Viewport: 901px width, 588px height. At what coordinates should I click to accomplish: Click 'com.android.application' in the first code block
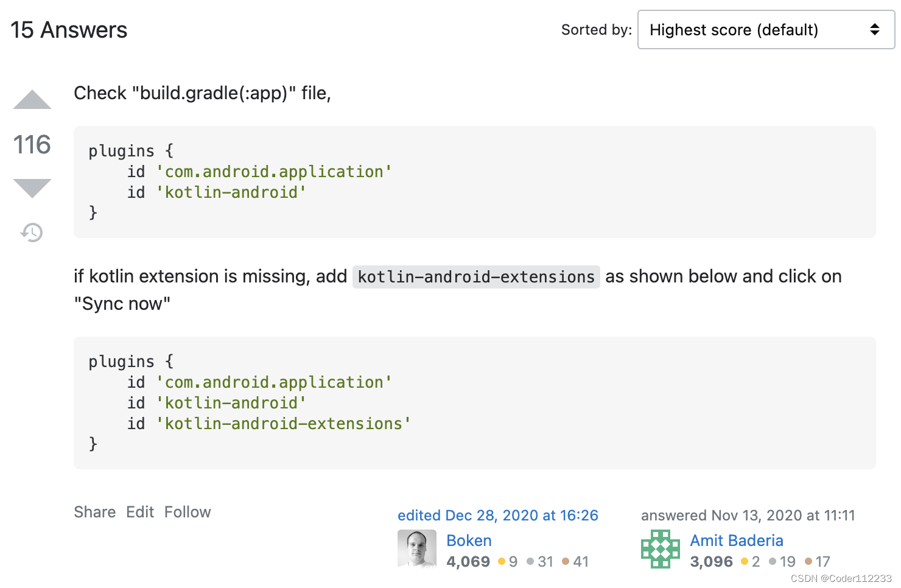pyautogui.click(x=274, y=172)
